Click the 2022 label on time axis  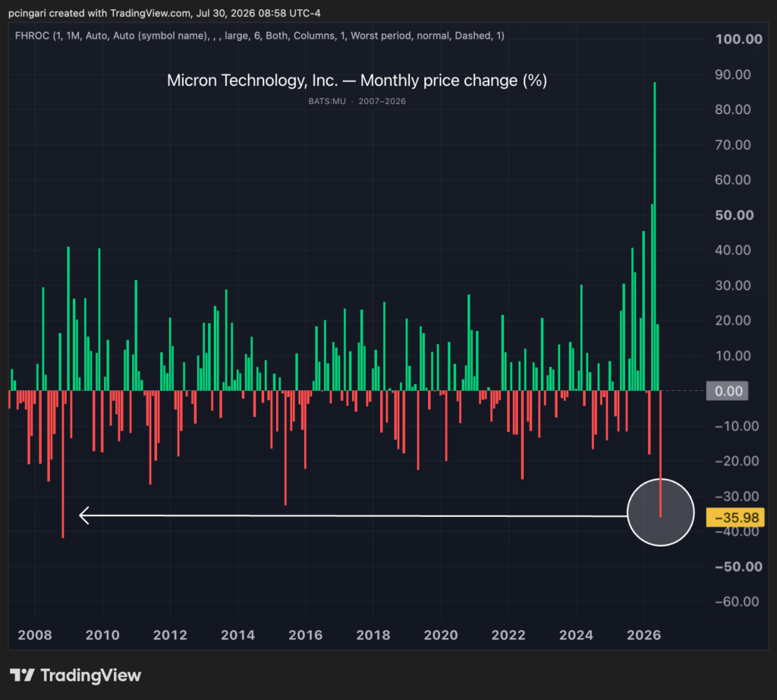pyautogui.click(x=508, y=635)
